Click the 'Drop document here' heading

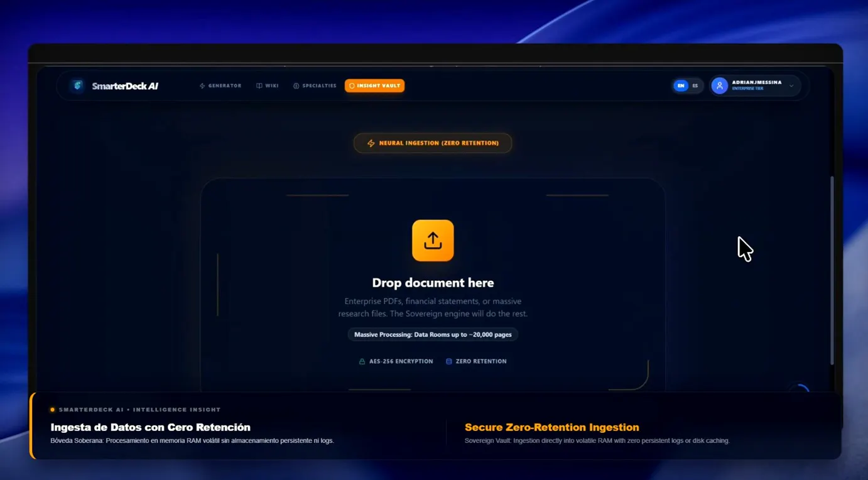point(433,283)
